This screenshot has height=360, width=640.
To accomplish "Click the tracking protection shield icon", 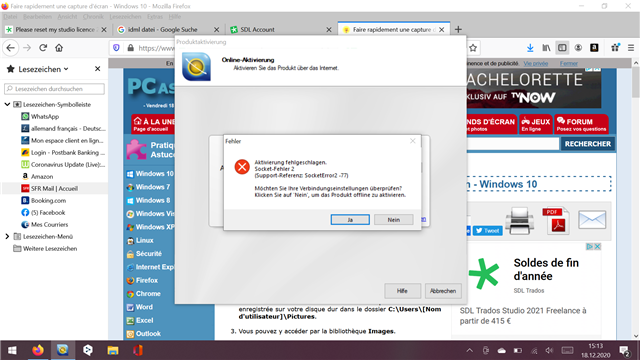I will tap(116, 48).
